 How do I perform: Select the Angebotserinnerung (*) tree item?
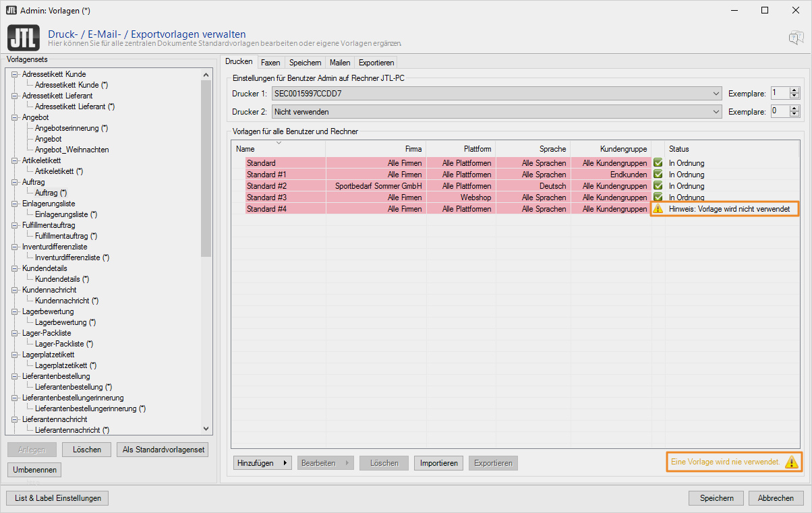click(71, 128)
